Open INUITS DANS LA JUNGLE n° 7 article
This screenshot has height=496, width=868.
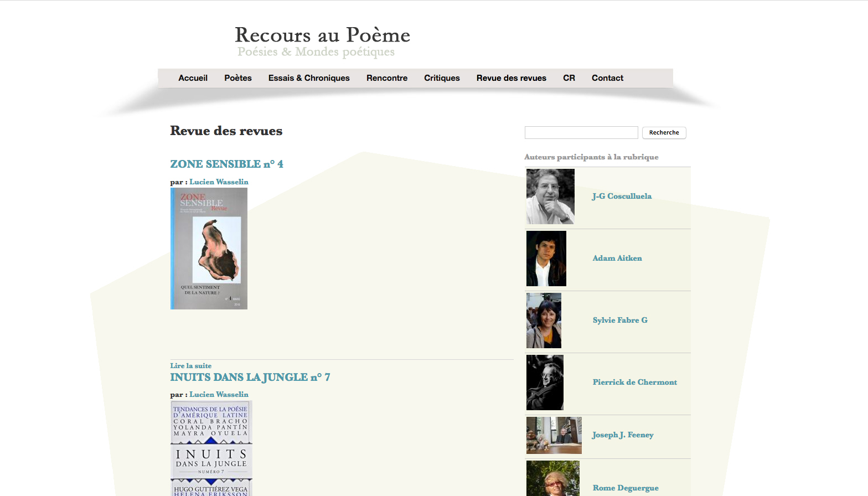coord(250,377)
